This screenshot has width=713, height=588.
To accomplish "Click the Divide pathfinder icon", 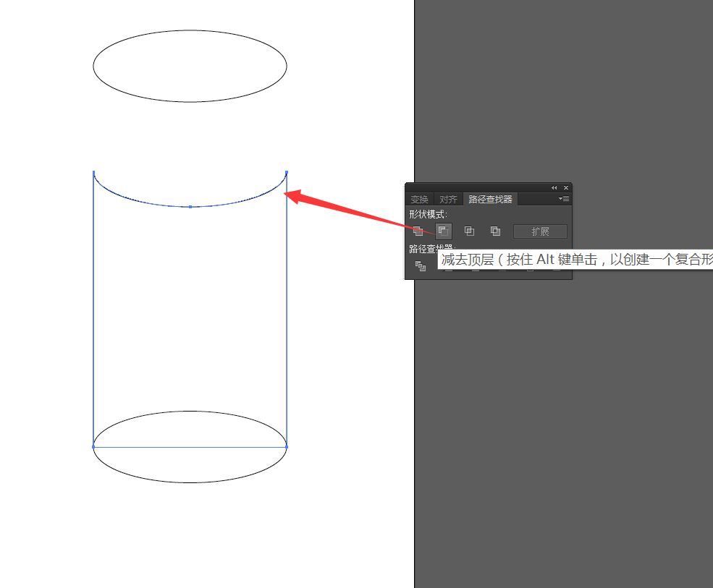I will tap(420, 266).
